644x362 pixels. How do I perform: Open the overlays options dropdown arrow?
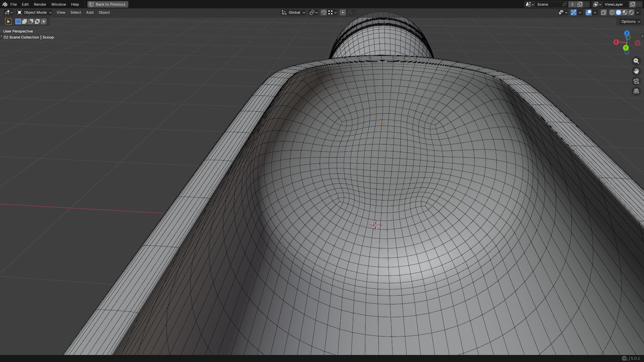[x=595, y=12]
